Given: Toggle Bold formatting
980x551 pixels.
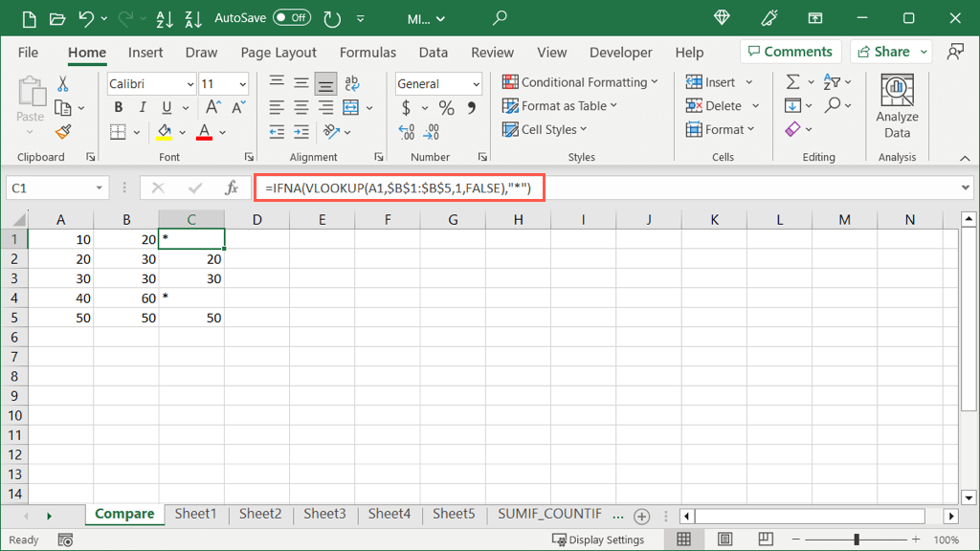Looking at the screenshot, I should (119, 108).
